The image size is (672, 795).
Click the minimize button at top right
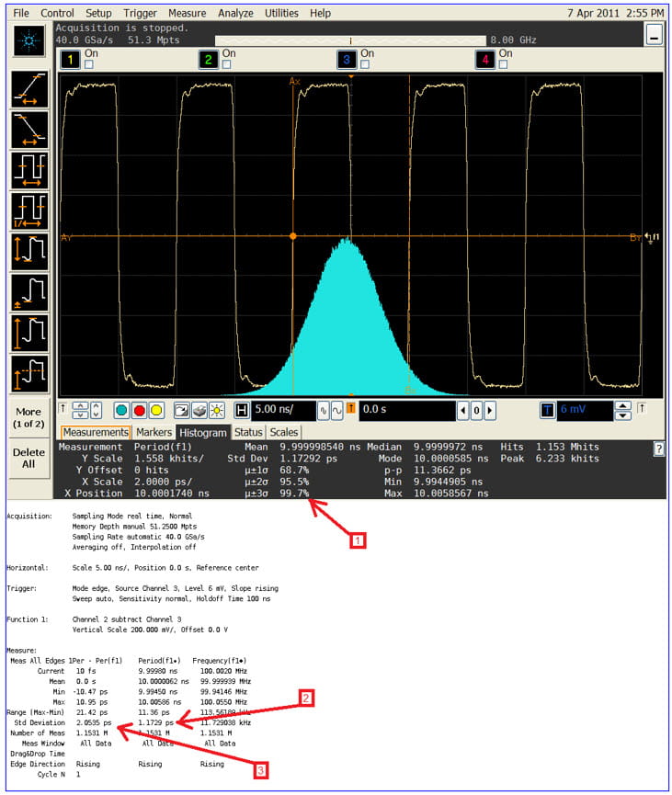pos(655,35)
